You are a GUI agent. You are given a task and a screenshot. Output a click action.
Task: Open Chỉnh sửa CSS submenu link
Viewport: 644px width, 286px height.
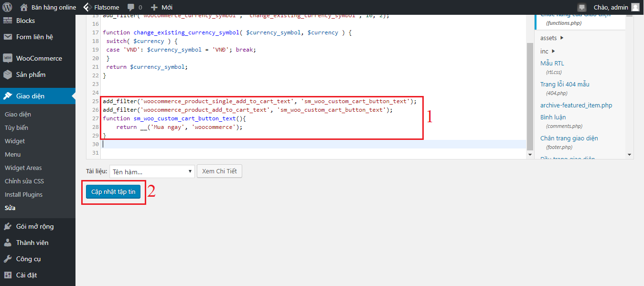click(24, 181)
